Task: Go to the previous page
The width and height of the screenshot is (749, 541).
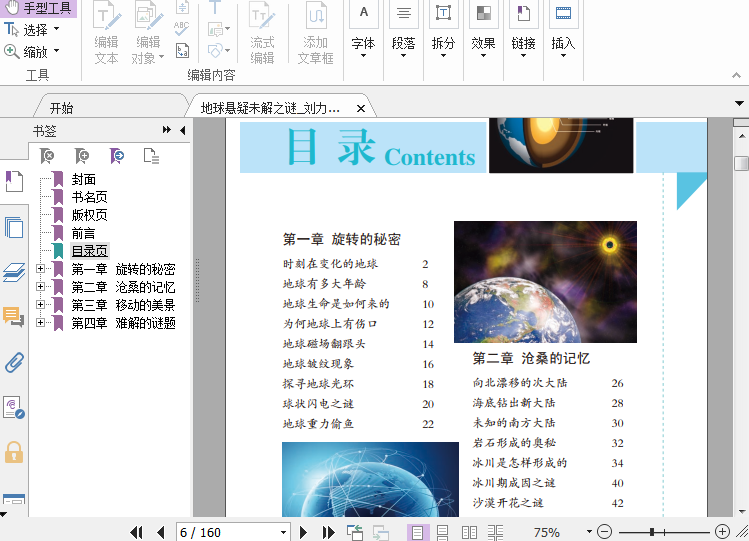Action: 160,532
